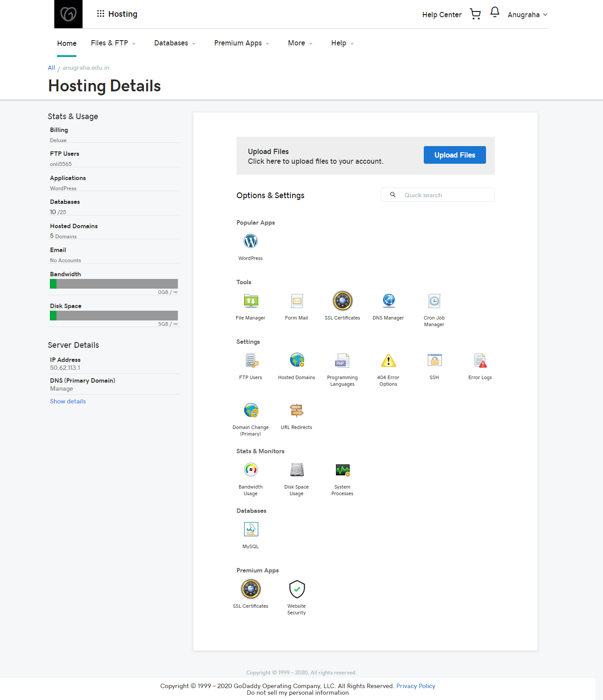
Task: Click the Disk Space usage bar
Action: pos(114,316)
